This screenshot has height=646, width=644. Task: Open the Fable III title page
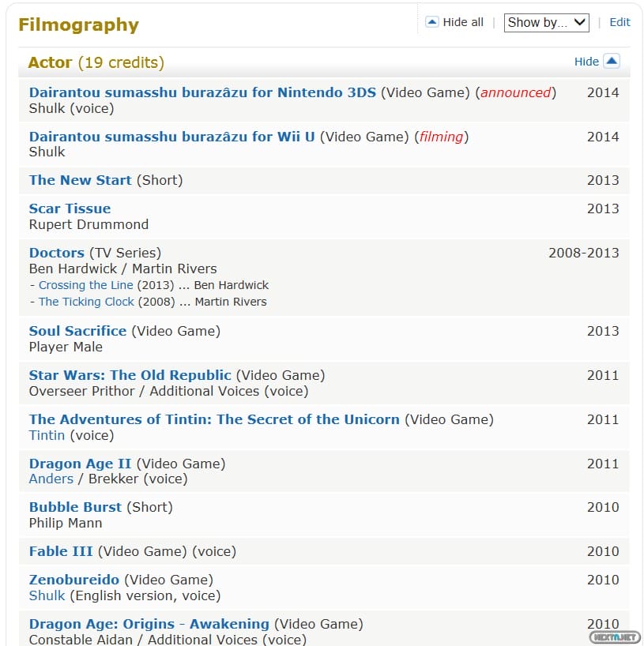(61, 551)
